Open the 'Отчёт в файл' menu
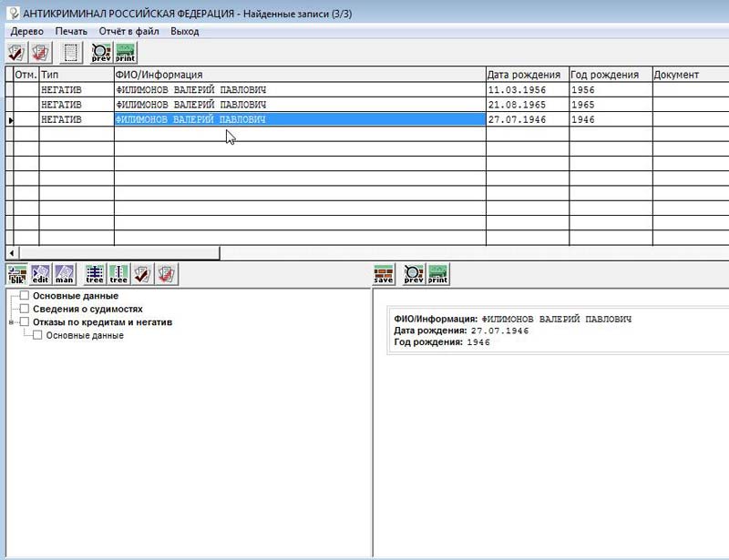 pos(128,31)
